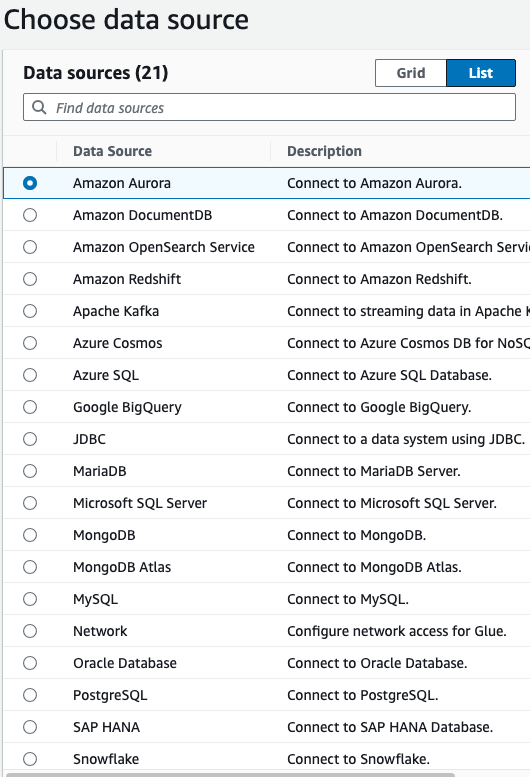Click the 'SAP HANA' name text
This screenshot has height=777, width=530.
point(106,727)
